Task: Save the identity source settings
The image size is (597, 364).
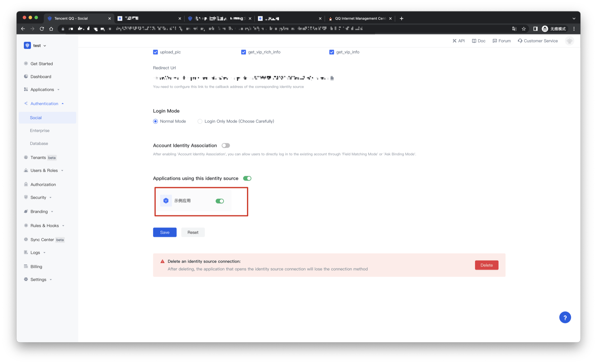Action: point(164,232)
